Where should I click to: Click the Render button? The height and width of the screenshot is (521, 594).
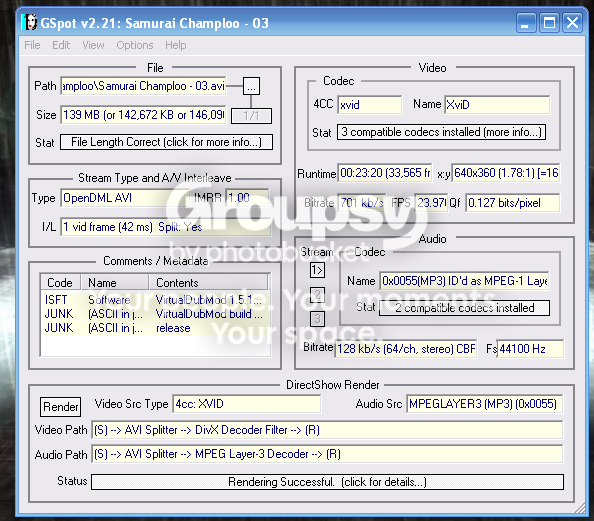(x=61, y=407)
